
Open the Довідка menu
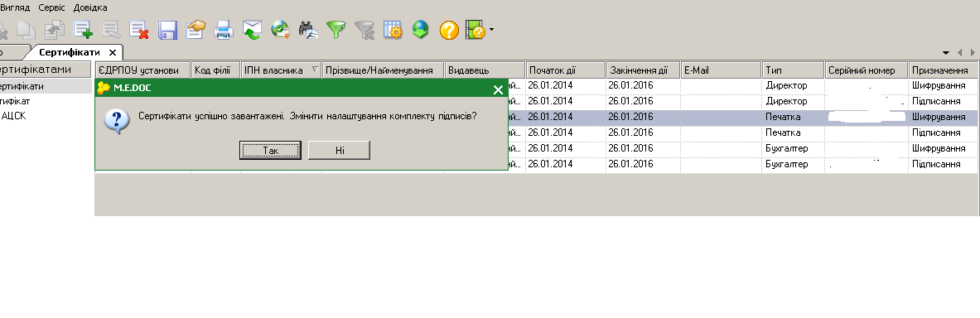(x=90, y=7)
